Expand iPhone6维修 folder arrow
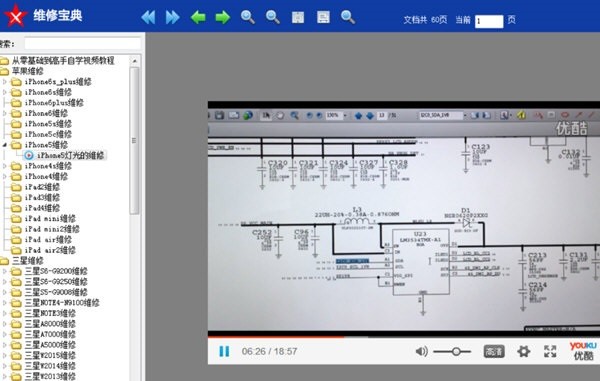 (5, 113)
